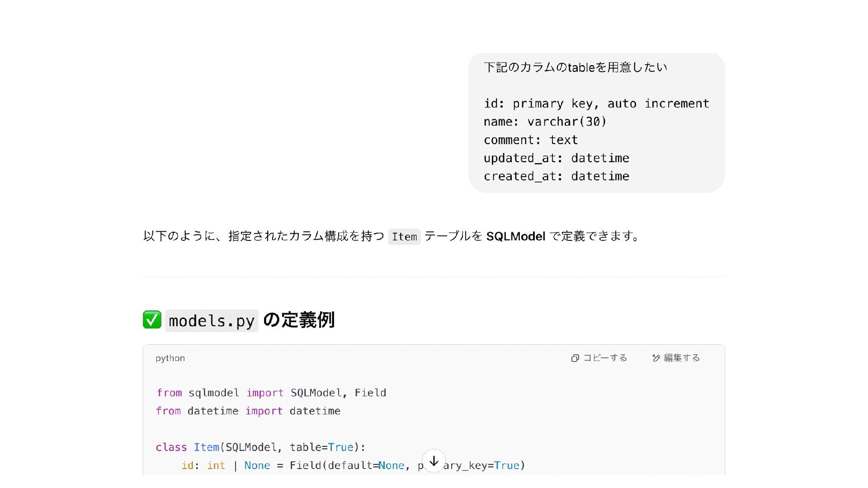Screen dimensions: 868x488
Task: Click the user message line about table
Action: coord(575,67)
